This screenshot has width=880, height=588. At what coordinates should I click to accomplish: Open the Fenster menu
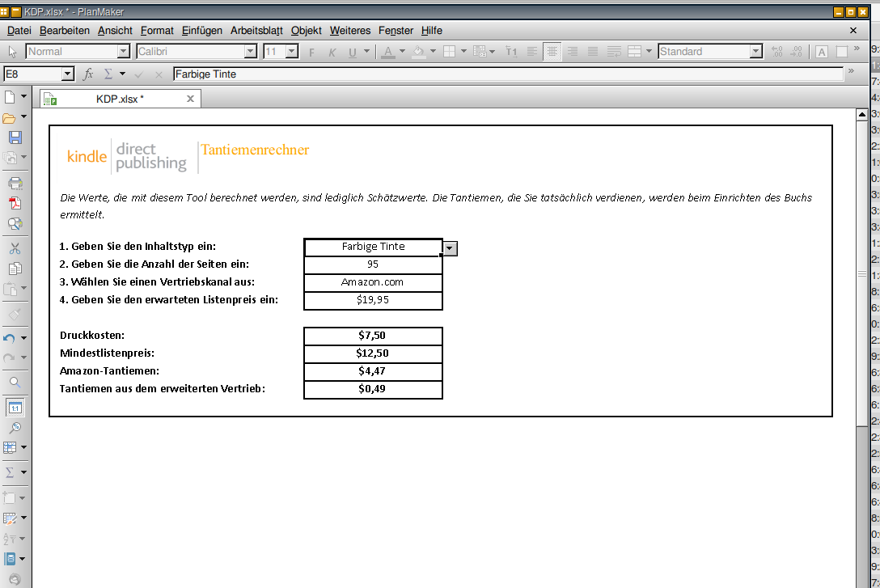coord(396,30)
